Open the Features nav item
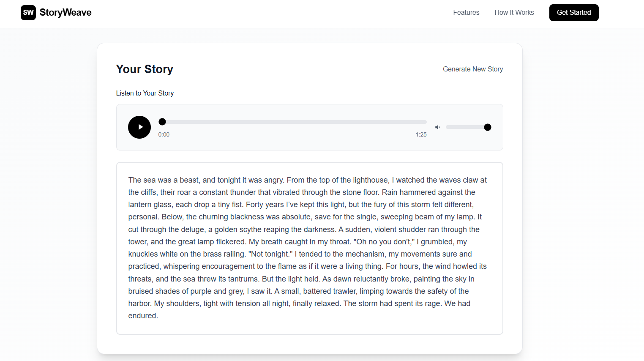Image resolution: width=644 pixels, height=361 pixels. pyautogui.click(x=466, y=13)
